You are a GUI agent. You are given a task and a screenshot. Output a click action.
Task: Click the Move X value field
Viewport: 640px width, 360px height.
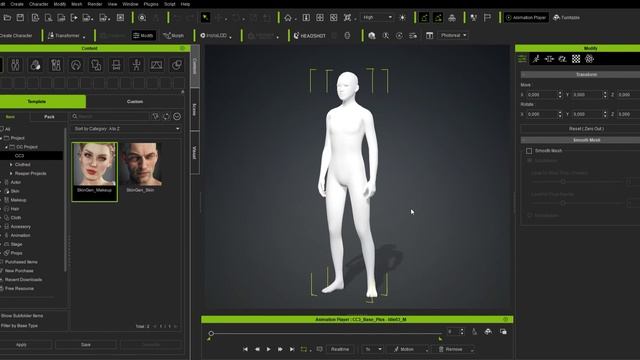[541, 95]
